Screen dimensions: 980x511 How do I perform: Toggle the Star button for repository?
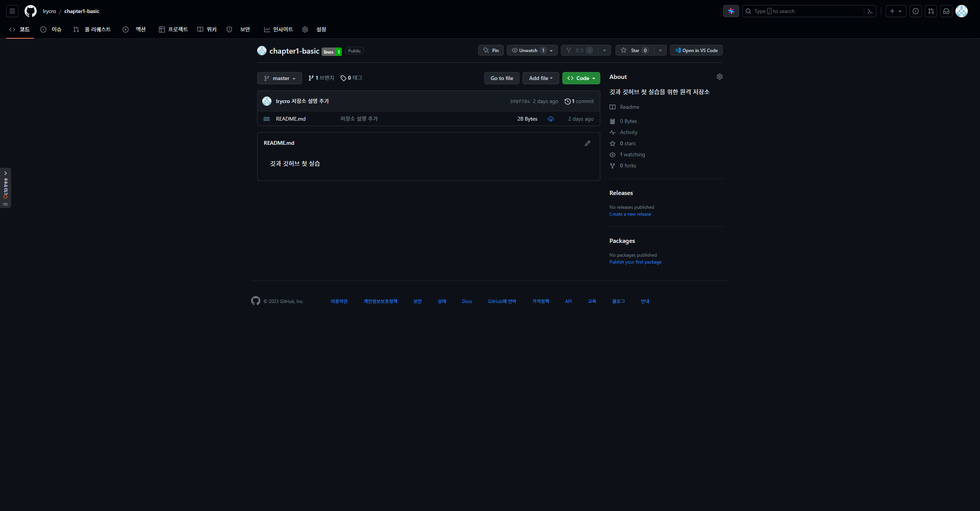coord(634,51)
